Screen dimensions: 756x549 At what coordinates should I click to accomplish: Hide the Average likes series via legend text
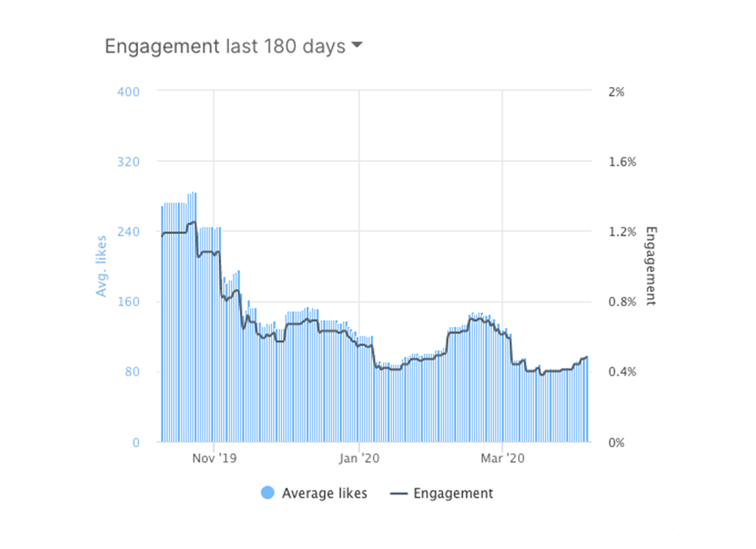(324, 493)
